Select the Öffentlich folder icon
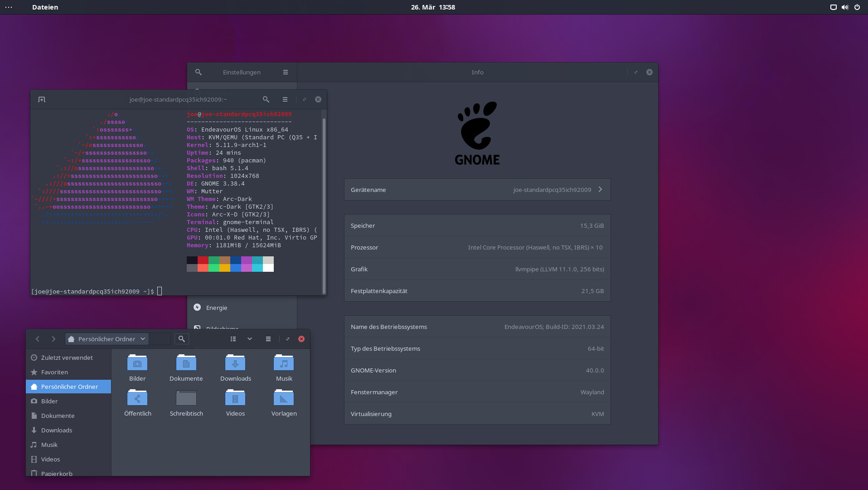Screen dimensions: 868x490 (x=137, y=397)
